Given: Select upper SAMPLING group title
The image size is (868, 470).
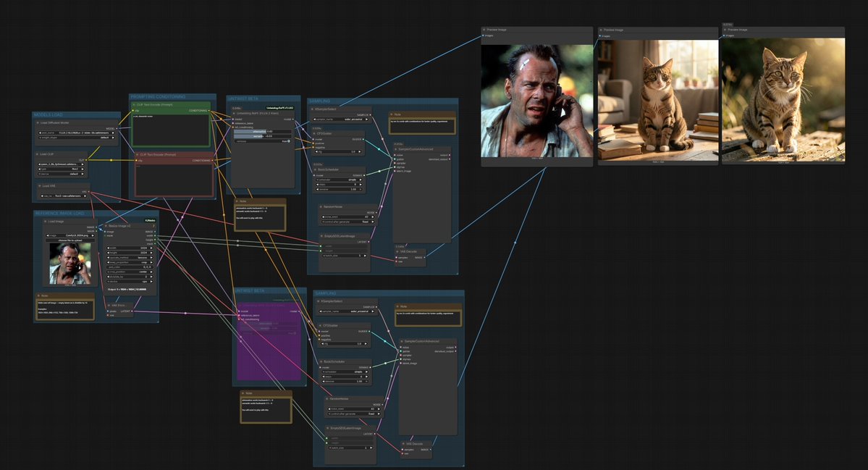Looking at the screenshot, I should point(319,101).
